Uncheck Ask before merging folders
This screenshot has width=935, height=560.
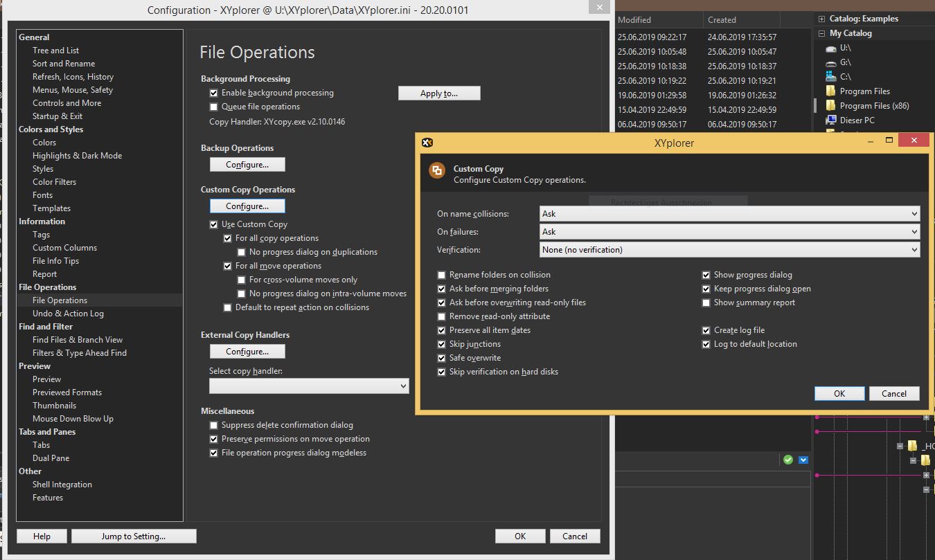click(x=441, y=289)
